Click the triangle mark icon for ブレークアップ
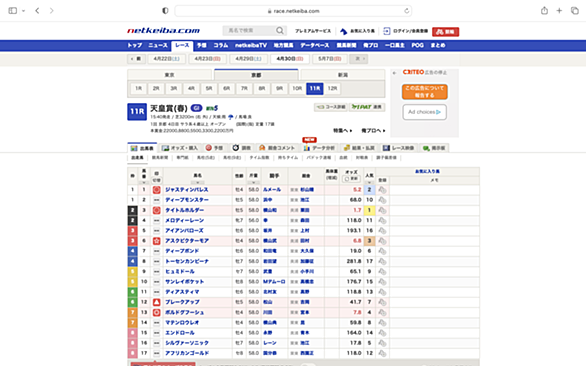Viewport: 586px width, 366px height. (x=156, y=302)
